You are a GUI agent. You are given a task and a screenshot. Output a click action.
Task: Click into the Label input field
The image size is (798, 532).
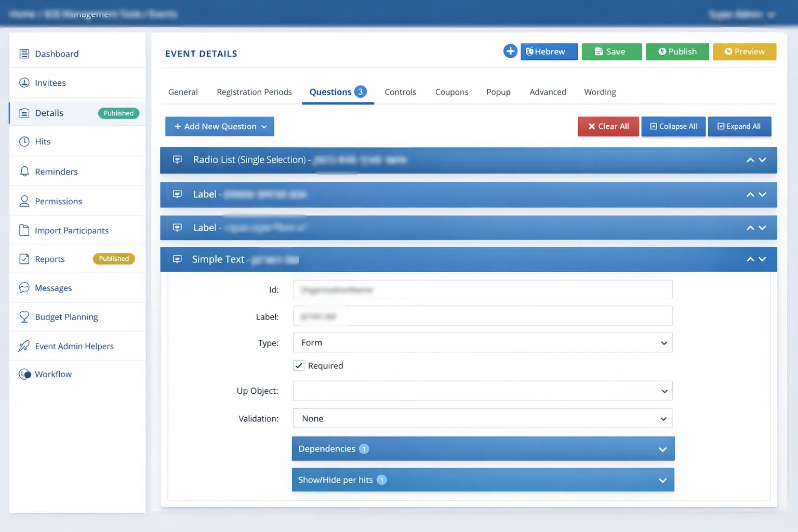point(483,316)
